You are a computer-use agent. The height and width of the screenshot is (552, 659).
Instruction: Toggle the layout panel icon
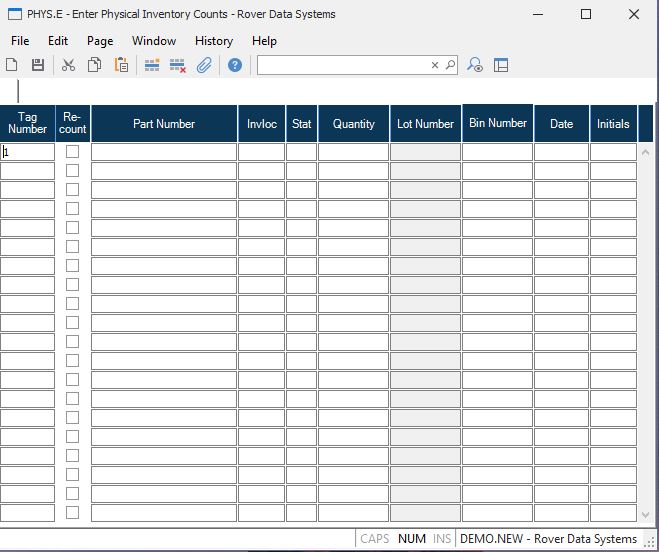pyautogui.click(x=501, y=65)
